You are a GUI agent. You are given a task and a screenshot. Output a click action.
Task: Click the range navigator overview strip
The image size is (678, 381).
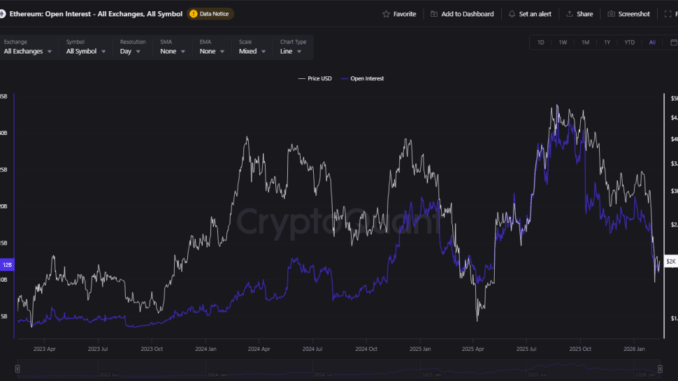point(339,369)
